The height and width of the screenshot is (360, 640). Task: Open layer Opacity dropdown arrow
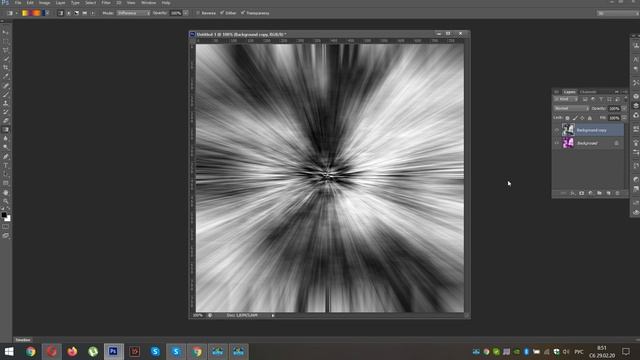click(624, 108)
